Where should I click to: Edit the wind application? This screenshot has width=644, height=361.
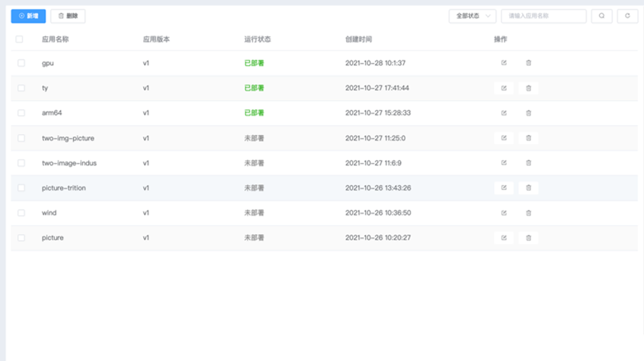pos(504,213)
